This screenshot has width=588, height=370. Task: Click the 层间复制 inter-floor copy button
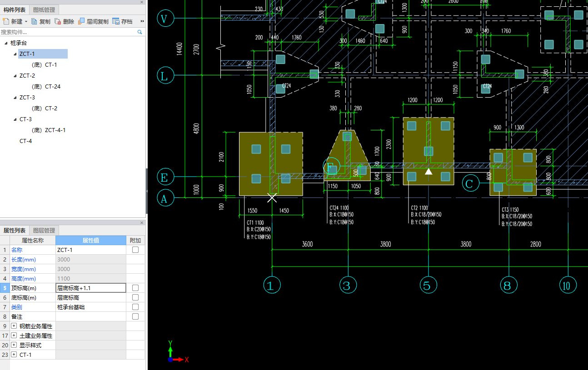tap(94, 21)
